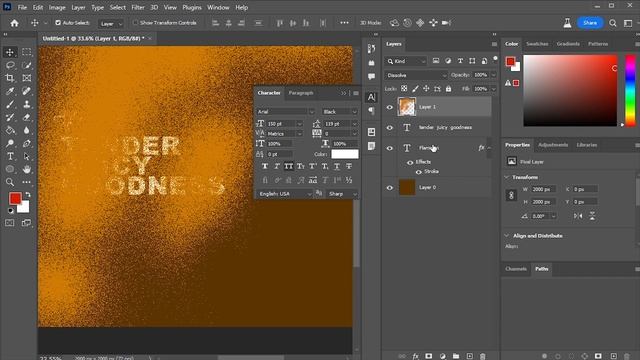Click the Share button
This screenshot has height=360, width=640.
590,23
